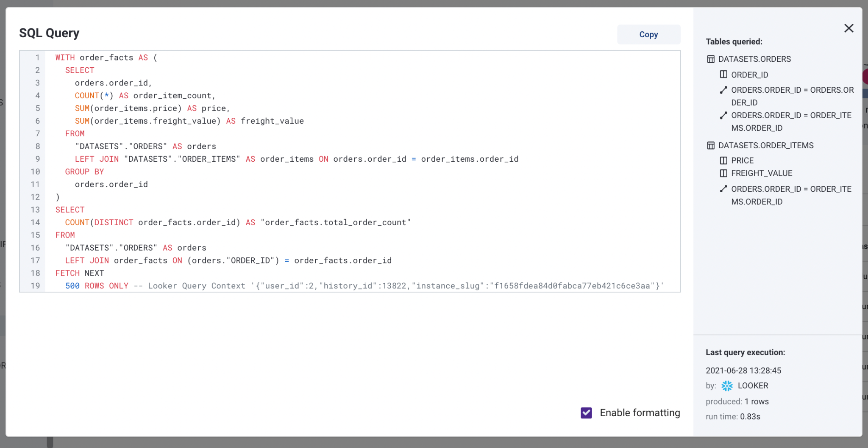This screenshot has height=448, width=868.
Task: Click the second join icon under DATASETS.ORDERS
Action: (x=723, y=116)
